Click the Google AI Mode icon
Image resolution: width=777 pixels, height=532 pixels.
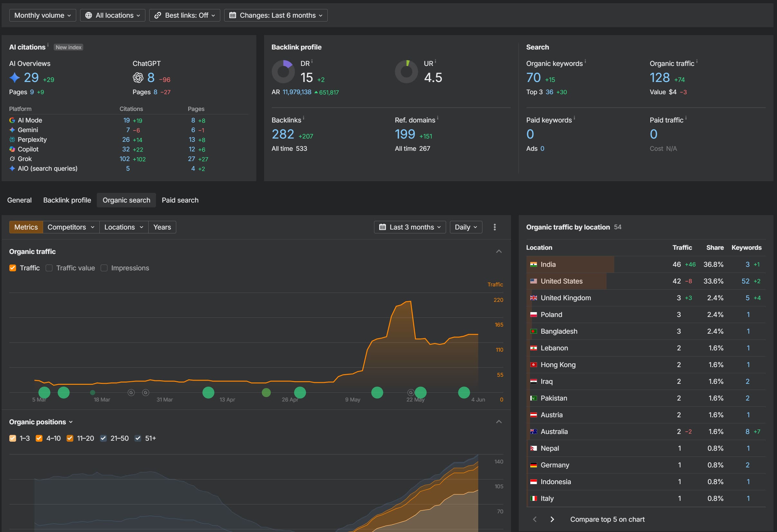point(12,120)
